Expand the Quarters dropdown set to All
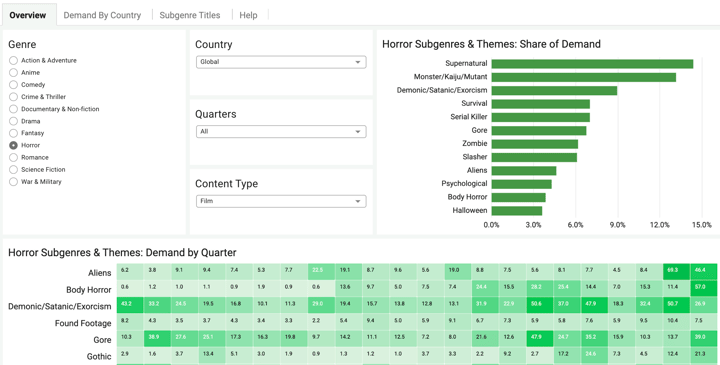Screen dimensions: 720x365 click(281, 132)
